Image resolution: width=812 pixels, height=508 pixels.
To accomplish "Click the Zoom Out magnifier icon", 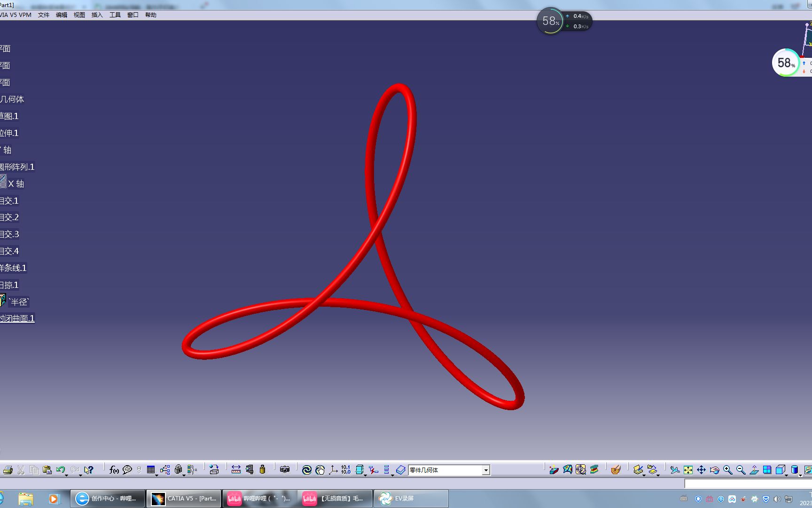I will 741,469.
